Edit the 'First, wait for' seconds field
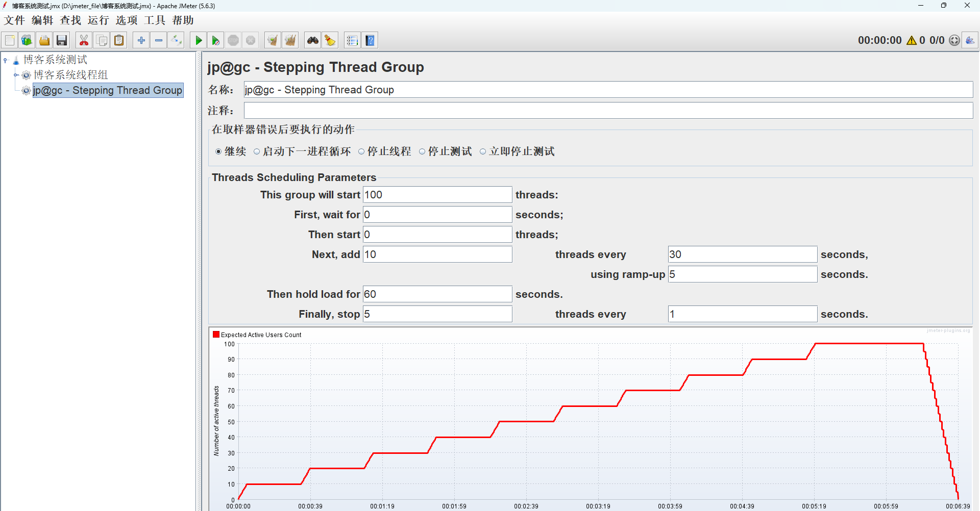 click(x=437, y=215)
